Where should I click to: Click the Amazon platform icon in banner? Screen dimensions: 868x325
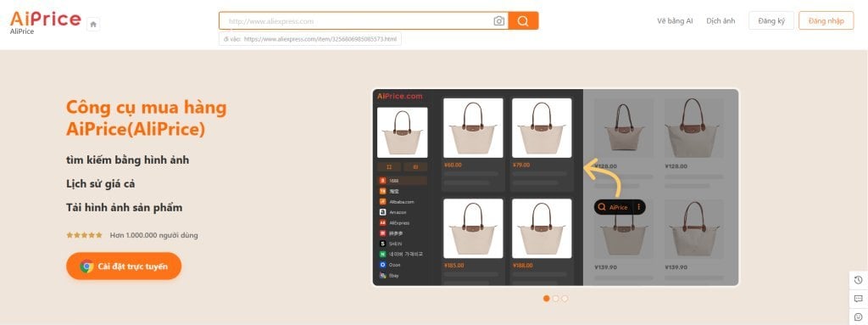382,212
